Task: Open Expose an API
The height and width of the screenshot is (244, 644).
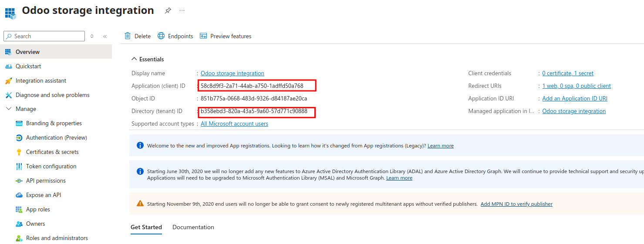Action: click(44, 195)
